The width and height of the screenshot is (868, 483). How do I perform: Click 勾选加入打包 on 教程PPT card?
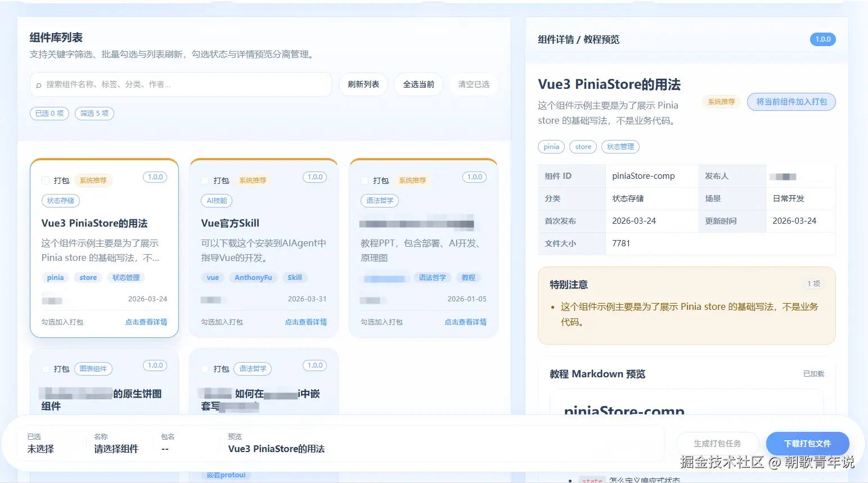click(x=382, y=322)
